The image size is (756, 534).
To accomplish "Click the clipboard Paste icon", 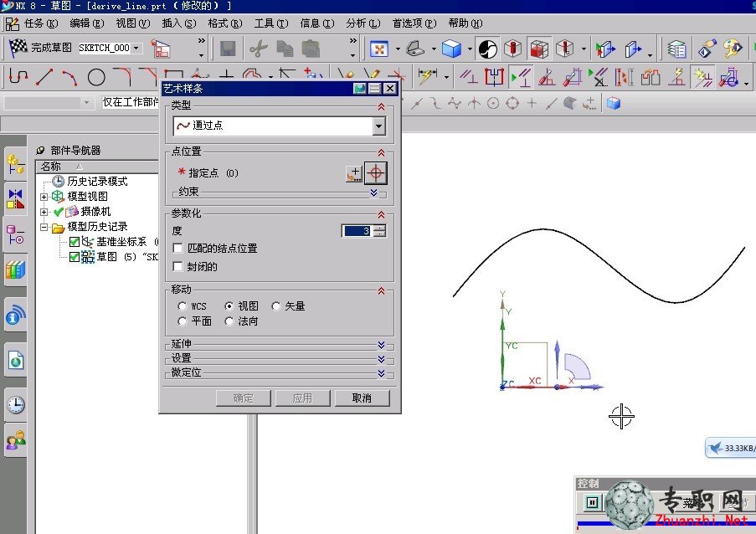I will (311, 49).
